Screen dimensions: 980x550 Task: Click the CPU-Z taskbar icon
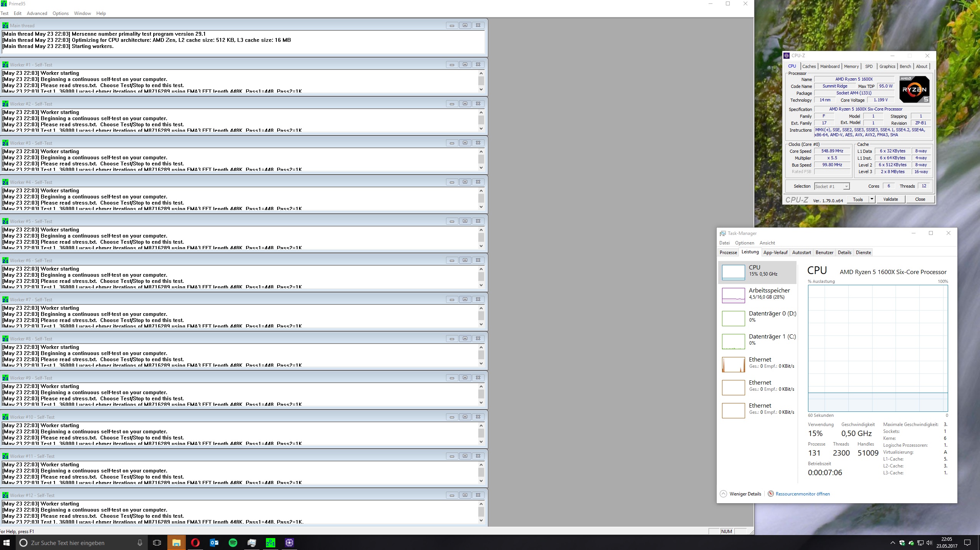(x=289, y=542)
